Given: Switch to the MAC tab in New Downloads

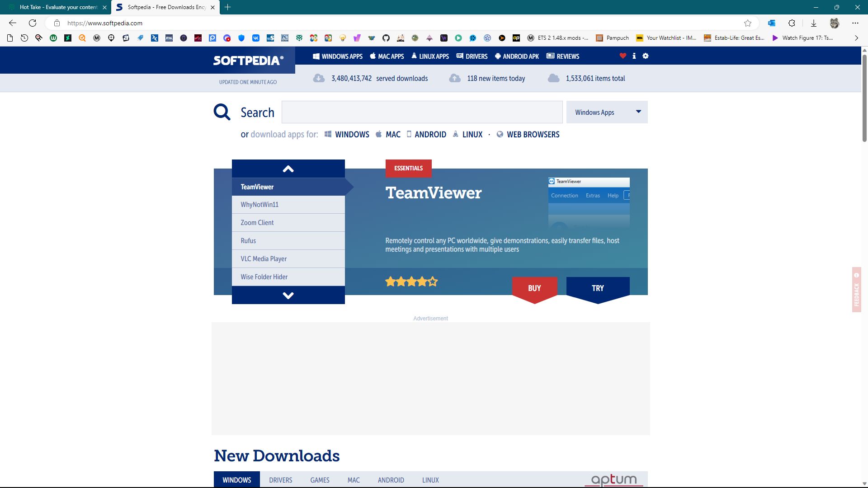Looking at the screenshot, I should (x=354, y=479).
